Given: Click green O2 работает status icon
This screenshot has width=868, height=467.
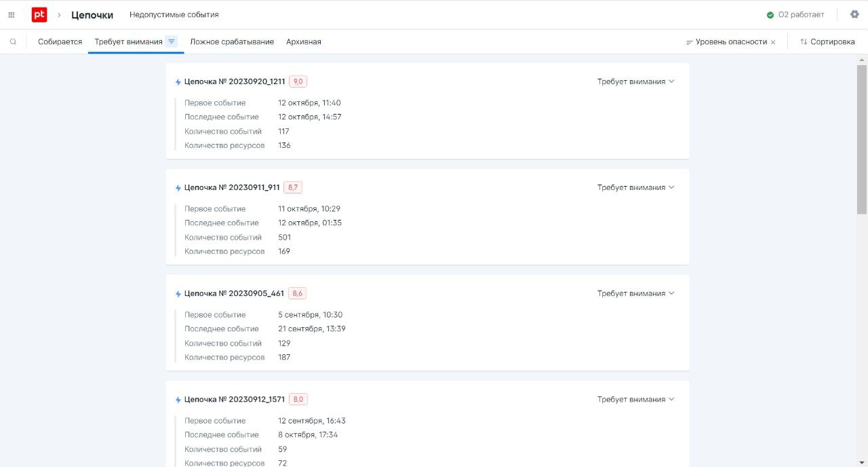Looking at the screenshot, I should [x=770, y=15].
